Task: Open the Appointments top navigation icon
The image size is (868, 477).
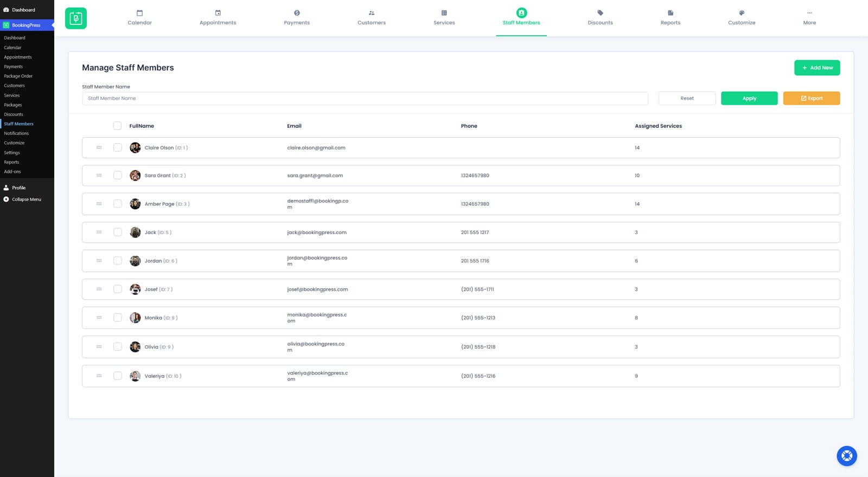Action: (218, 13)
